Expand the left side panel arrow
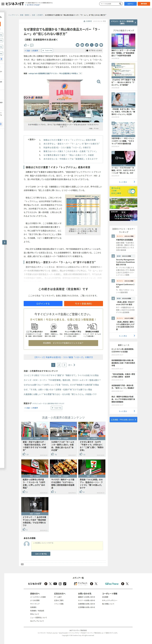 4,242
